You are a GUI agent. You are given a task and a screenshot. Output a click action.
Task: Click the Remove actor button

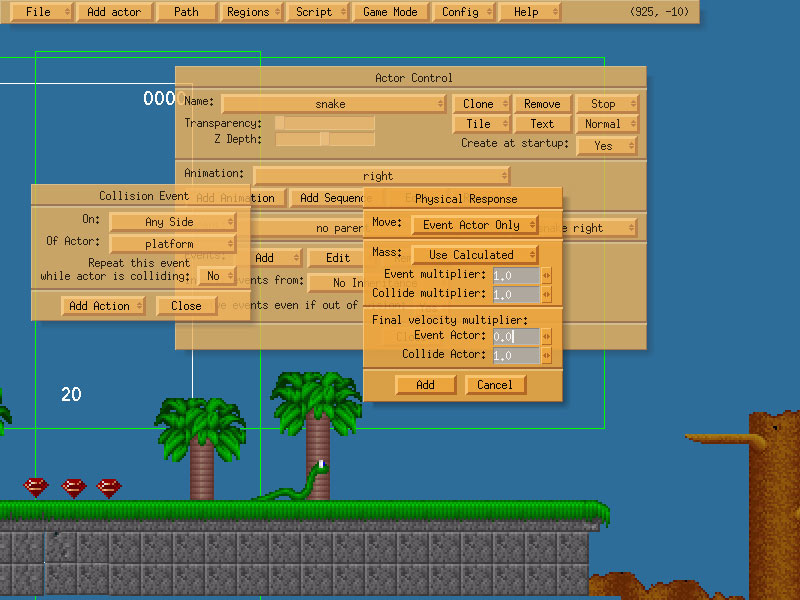coord(542,104)
